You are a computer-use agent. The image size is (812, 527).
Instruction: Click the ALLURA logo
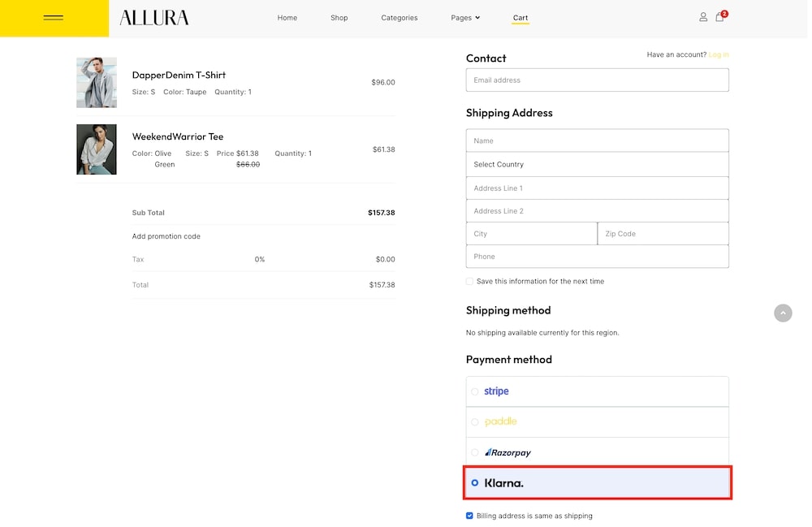154,18
